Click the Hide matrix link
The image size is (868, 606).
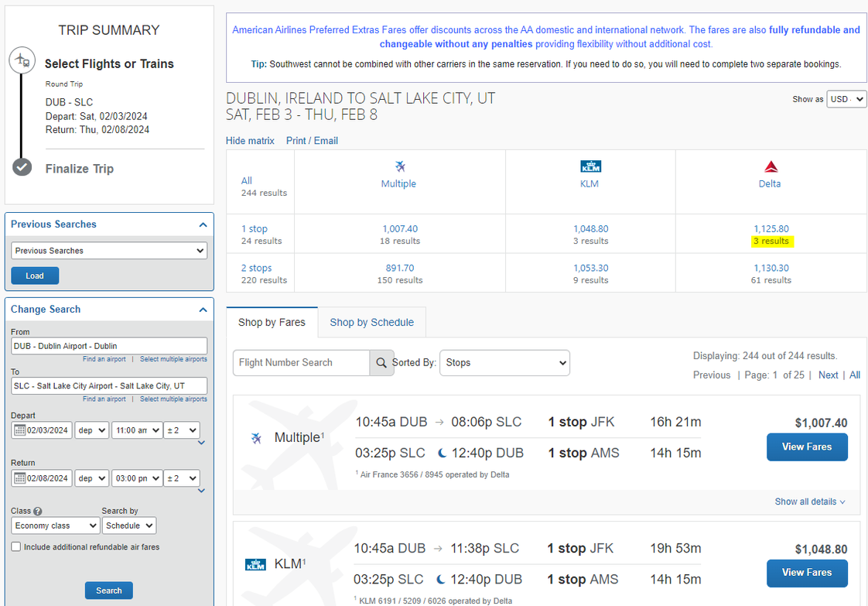point(250,141)
